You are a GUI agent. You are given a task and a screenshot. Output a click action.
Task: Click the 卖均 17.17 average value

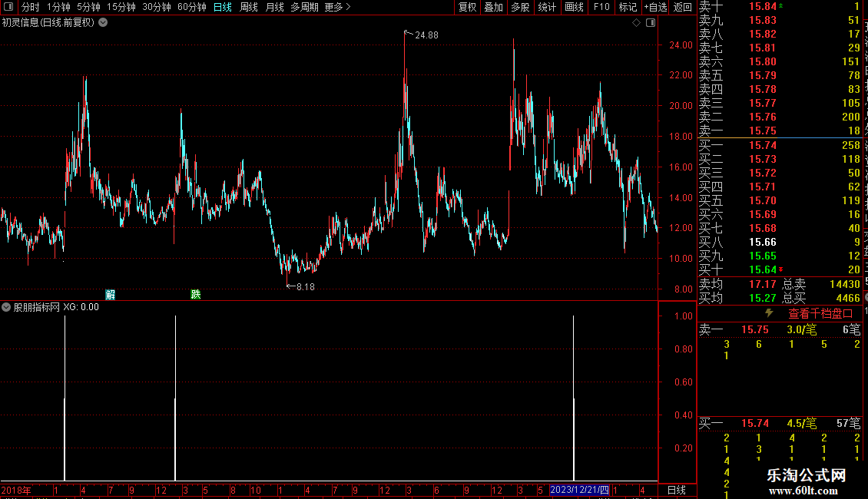762,284
